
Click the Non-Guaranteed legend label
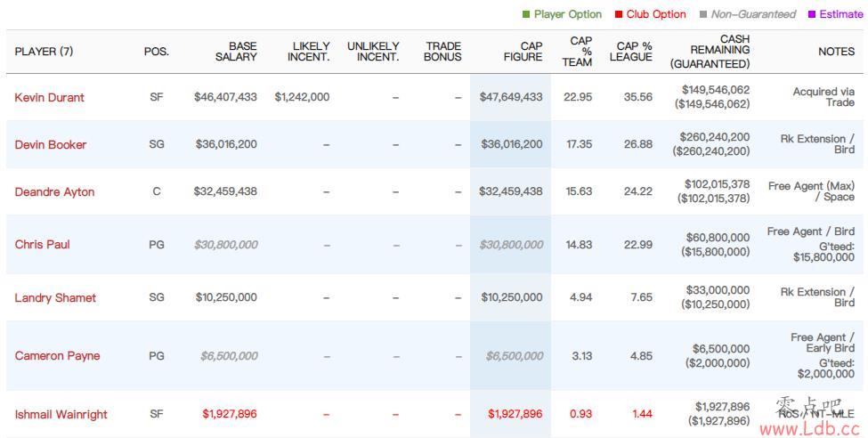coord(753,15)
